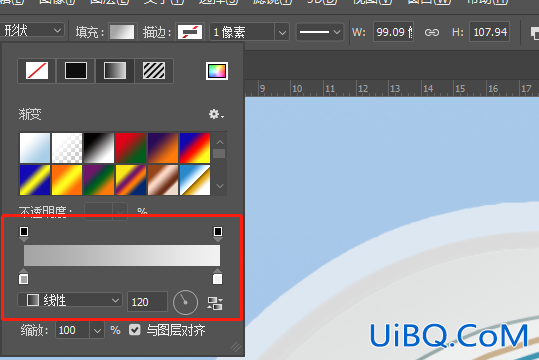This screenshot has width=539, height=360.
Task: Open the gradient presets gear menu
Action: (216, 114)
